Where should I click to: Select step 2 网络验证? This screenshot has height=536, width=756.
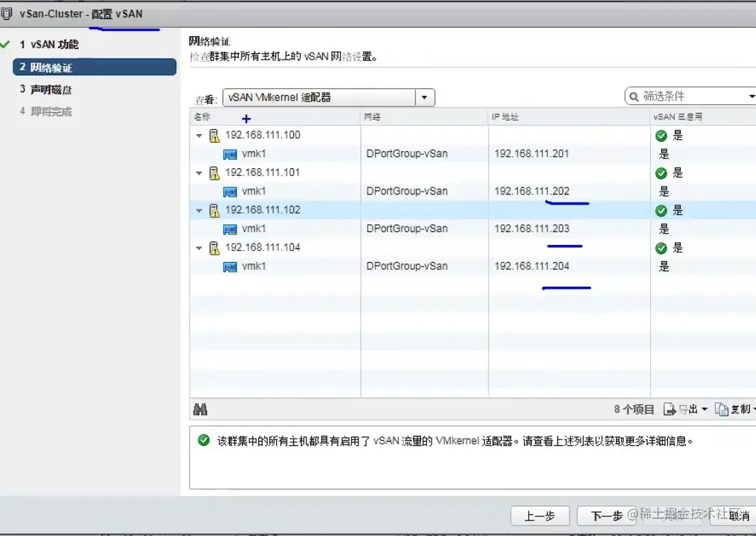pos(94,67)
